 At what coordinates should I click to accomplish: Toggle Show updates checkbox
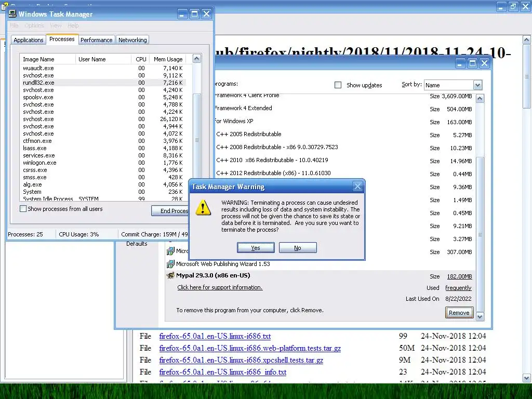pyautogui.click(x=338, y=85)
